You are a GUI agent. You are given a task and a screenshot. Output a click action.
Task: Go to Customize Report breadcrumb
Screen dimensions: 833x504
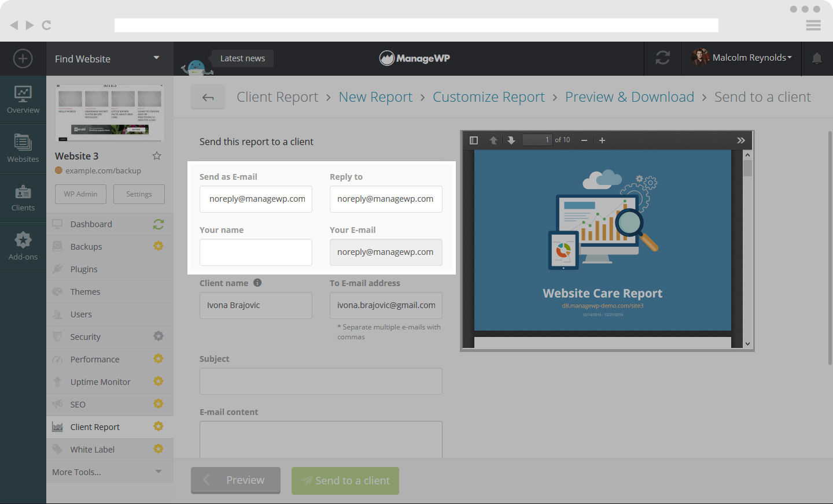pos(489,97)
